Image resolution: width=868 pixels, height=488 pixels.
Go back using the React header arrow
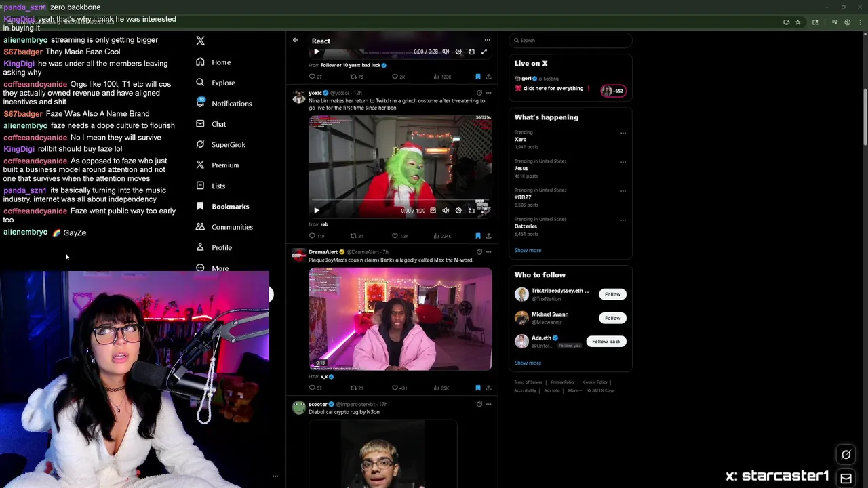(x=296, y=41)
